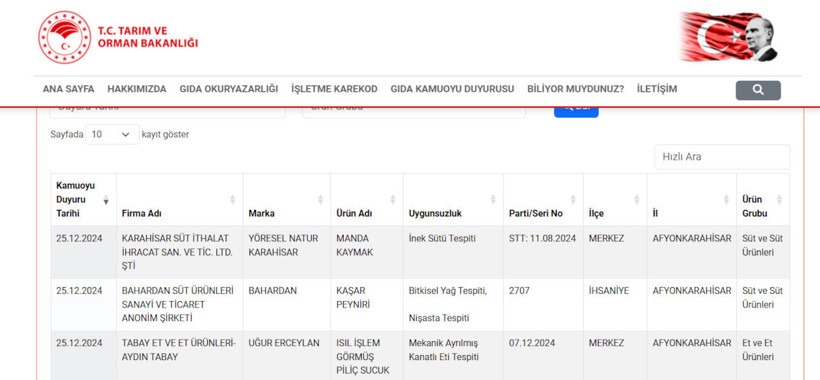
Task: Sort by Kamuoyu Duyuru Tarihi column
Action: pos(84,200)
